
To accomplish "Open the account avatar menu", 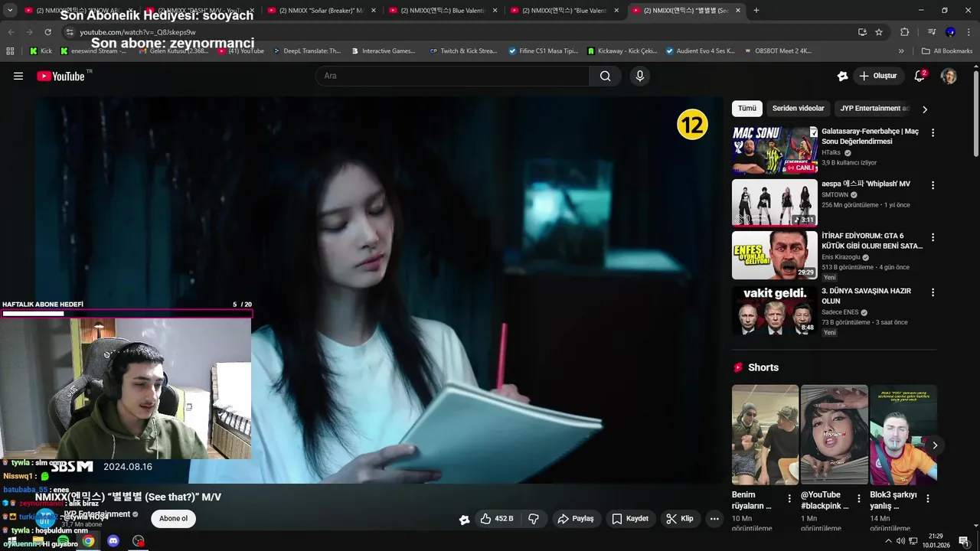I will pyautogui.click(x=949, y=76).
